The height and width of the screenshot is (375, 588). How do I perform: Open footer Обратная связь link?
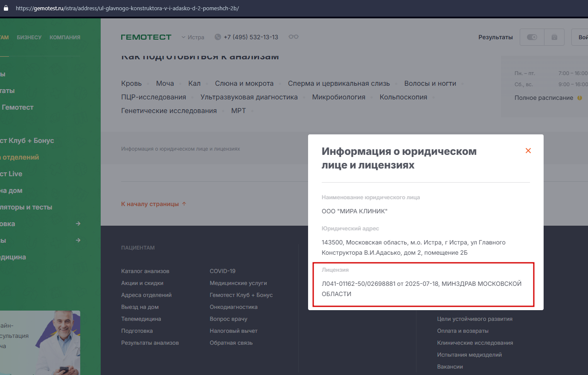(231, 343)
